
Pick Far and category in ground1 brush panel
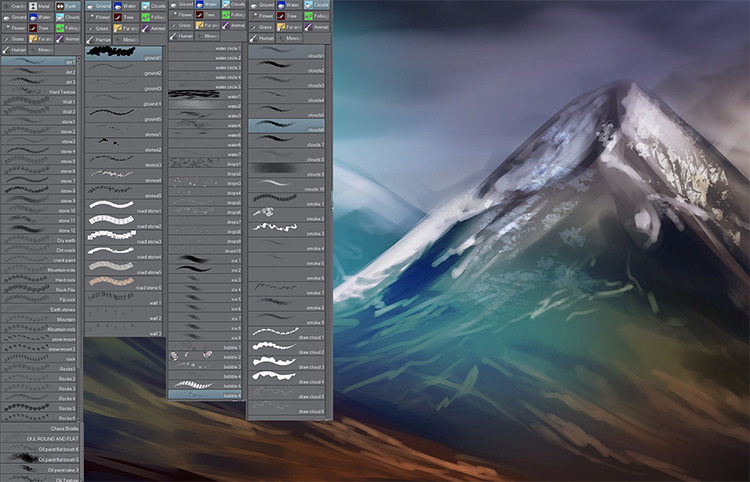click(x=125, y=28)
